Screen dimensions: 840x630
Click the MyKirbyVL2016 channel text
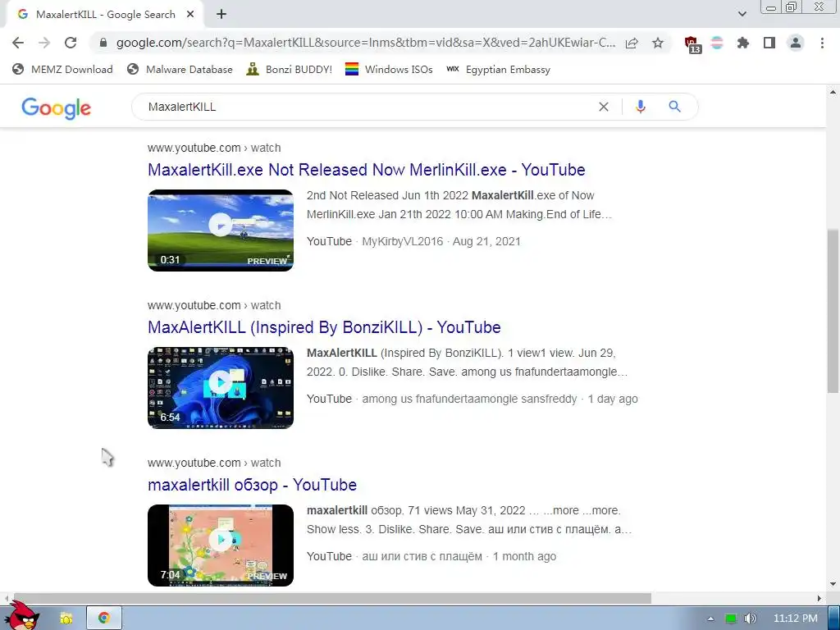(402, 242)
